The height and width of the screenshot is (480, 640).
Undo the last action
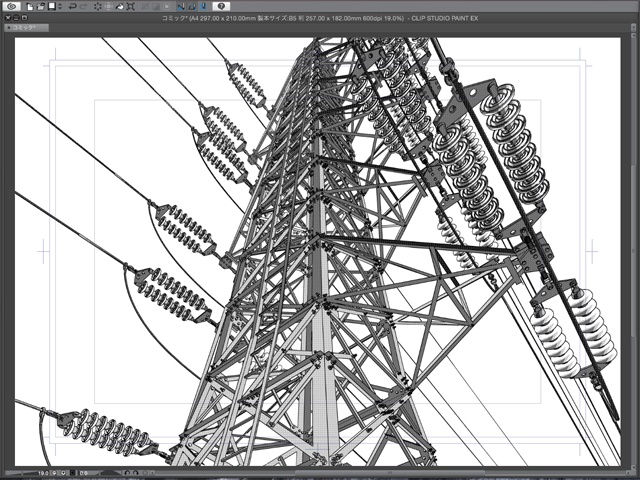(x=70, y=6)
